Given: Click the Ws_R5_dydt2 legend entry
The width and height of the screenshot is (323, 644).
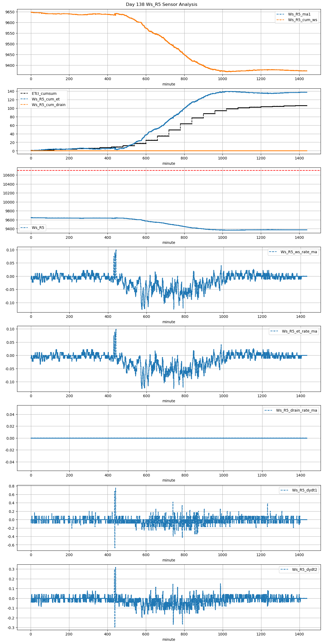Looking at the screenshot, I should (304, 570).
